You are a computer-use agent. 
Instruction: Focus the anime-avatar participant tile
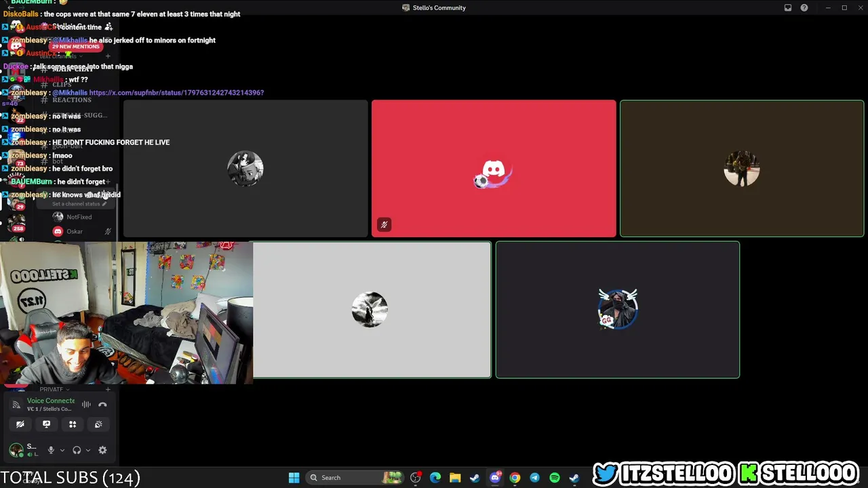[245, 169]
